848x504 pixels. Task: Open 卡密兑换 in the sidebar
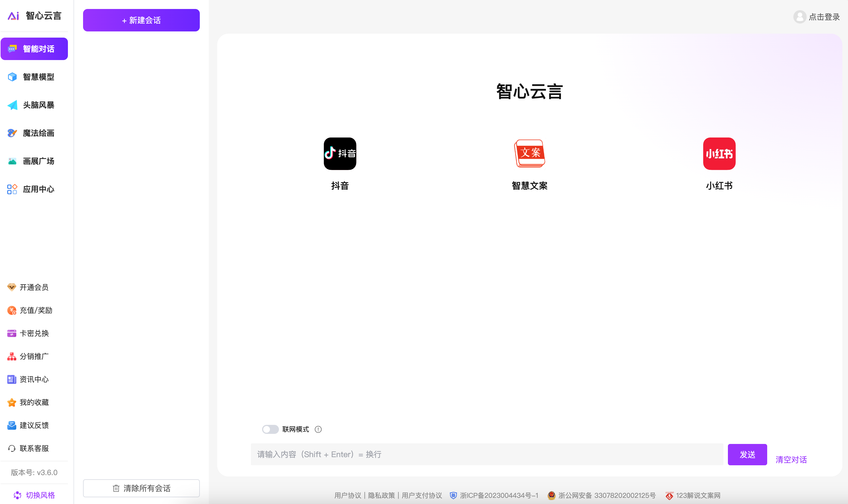click(34, 333)
